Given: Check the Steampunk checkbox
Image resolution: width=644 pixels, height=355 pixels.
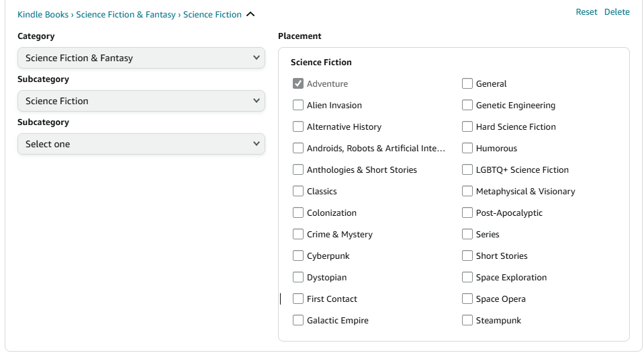Looking at the screenshot, I should coord(467,321).
